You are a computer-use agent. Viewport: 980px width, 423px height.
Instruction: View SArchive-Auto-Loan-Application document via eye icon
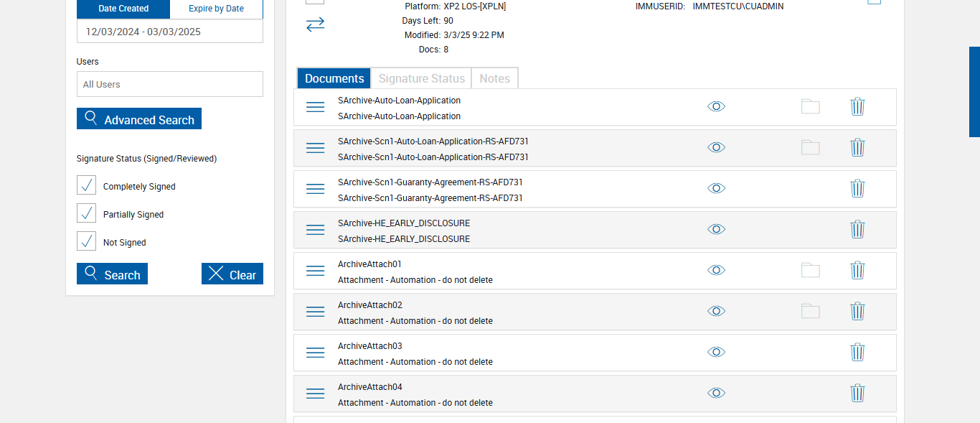716,106
